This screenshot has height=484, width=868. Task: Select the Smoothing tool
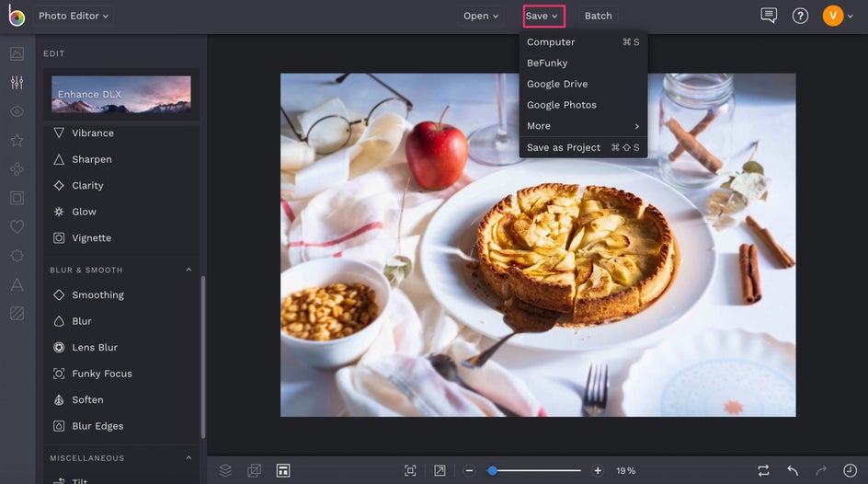121,295
